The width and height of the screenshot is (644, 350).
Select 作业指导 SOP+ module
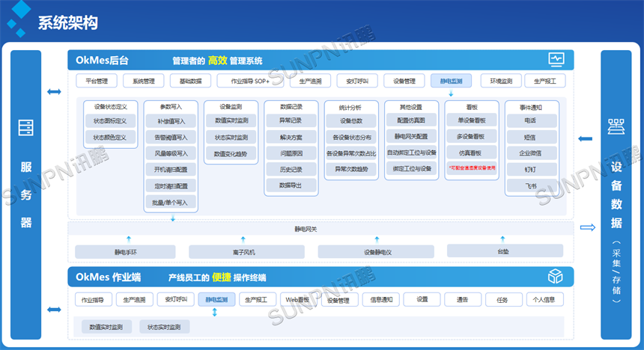pyautogui.click(x=250, y=81)
